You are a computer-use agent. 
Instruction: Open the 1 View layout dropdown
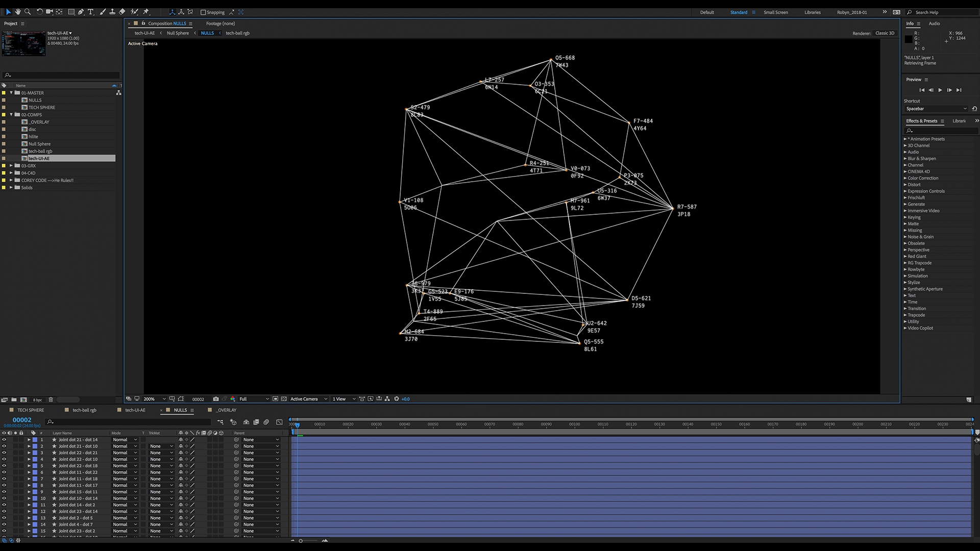click(344, 399)
